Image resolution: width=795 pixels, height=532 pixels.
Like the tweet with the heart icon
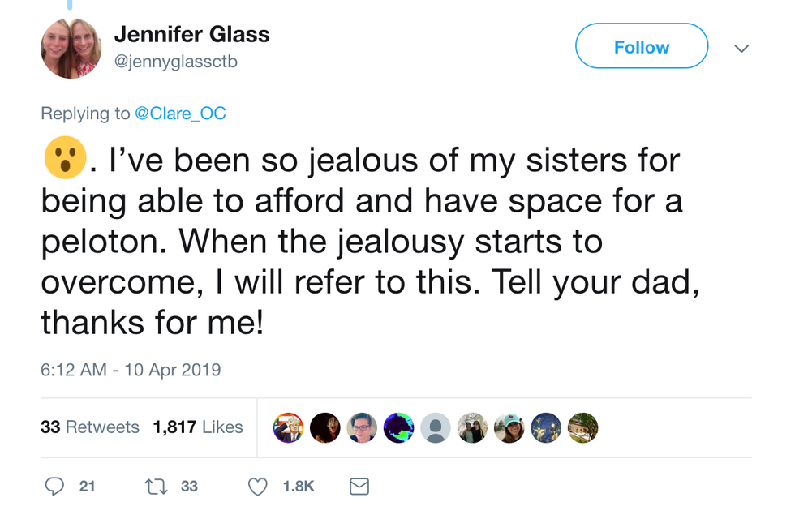point(257,486)
